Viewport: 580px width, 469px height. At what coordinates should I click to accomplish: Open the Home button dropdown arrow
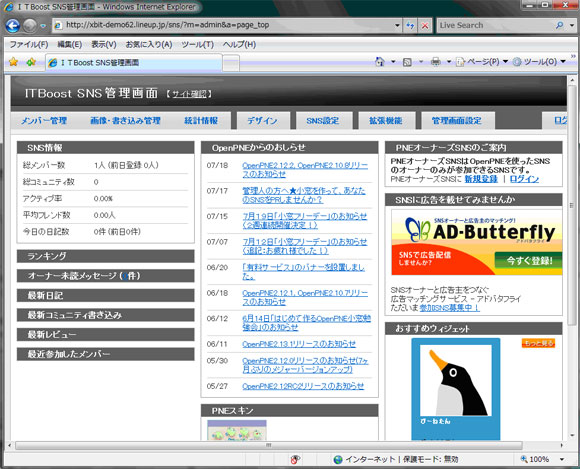point(393,62)
